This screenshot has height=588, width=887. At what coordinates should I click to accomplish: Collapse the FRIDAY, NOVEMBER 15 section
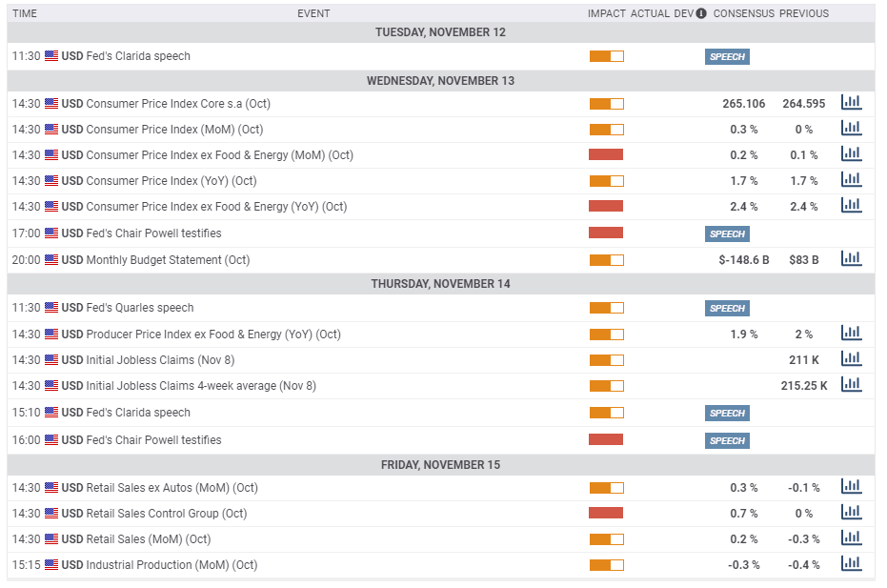click(x=440, y=464)
